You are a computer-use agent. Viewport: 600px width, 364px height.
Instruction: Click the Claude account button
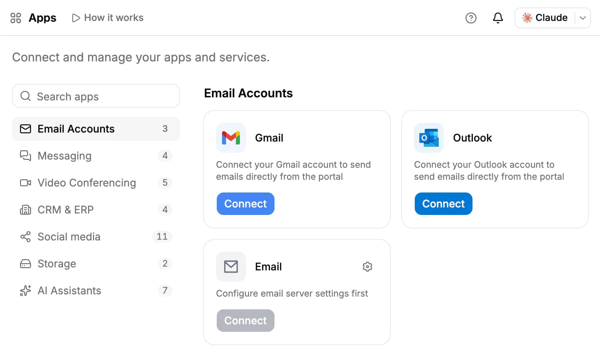coord(552,18)
